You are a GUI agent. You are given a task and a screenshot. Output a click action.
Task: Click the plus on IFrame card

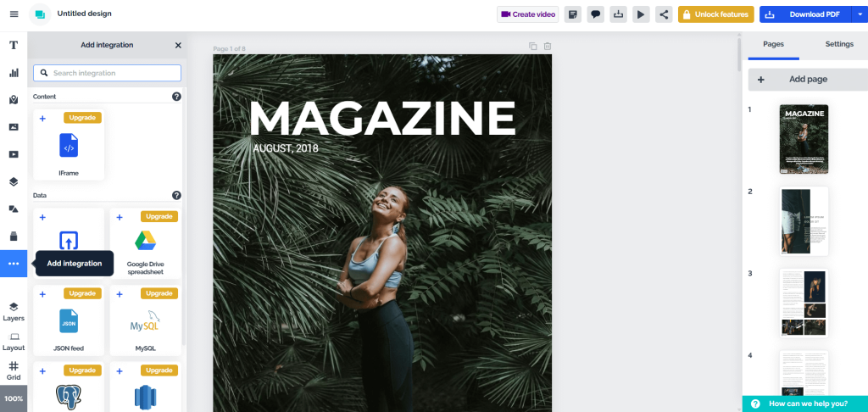pos(42,119)
